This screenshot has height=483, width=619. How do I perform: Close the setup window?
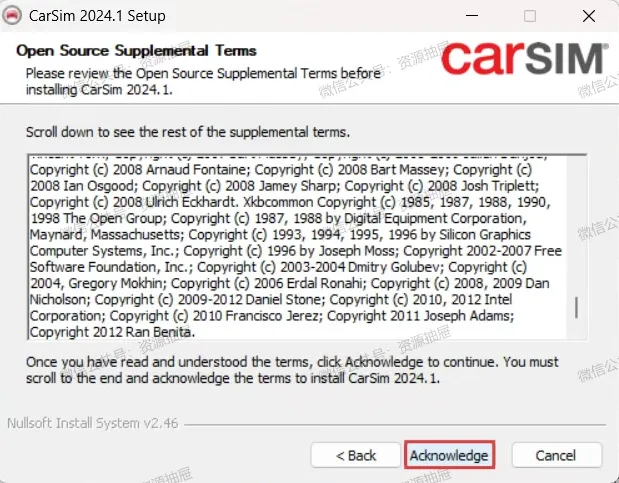(x=589, y=16)
